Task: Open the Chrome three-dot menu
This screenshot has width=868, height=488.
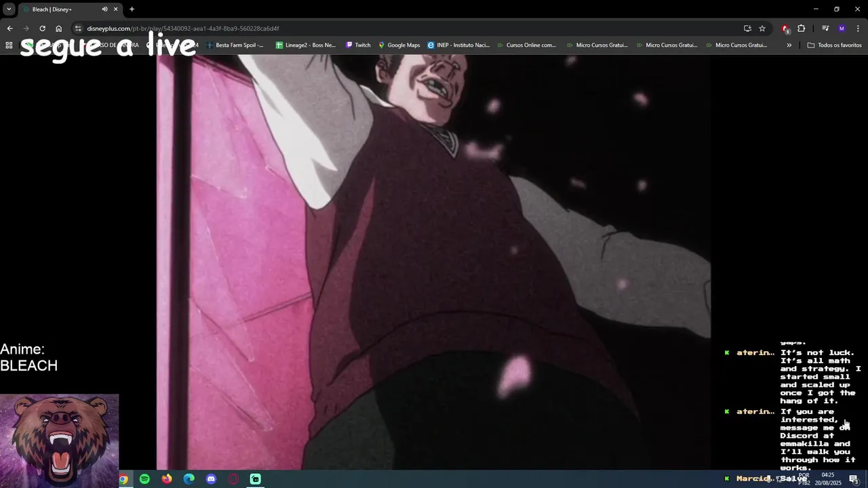Action: (x=858, y=28)
